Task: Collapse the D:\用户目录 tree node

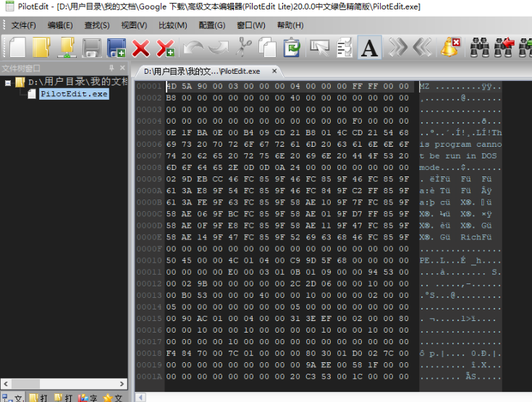Action: coord(8,82)
